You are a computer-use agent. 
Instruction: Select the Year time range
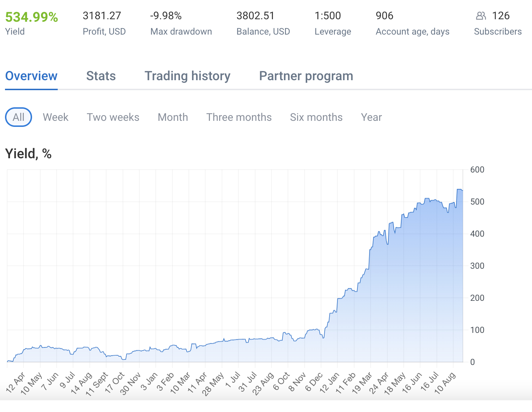[x=371, y=117]
